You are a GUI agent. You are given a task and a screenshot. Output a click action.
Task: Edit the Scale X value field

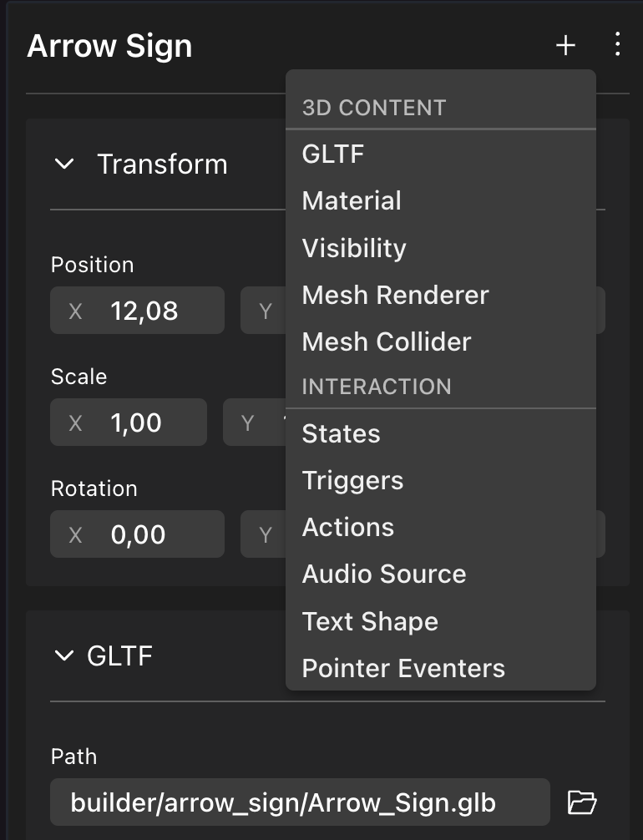pyautogui.click(x=142, y=423)
